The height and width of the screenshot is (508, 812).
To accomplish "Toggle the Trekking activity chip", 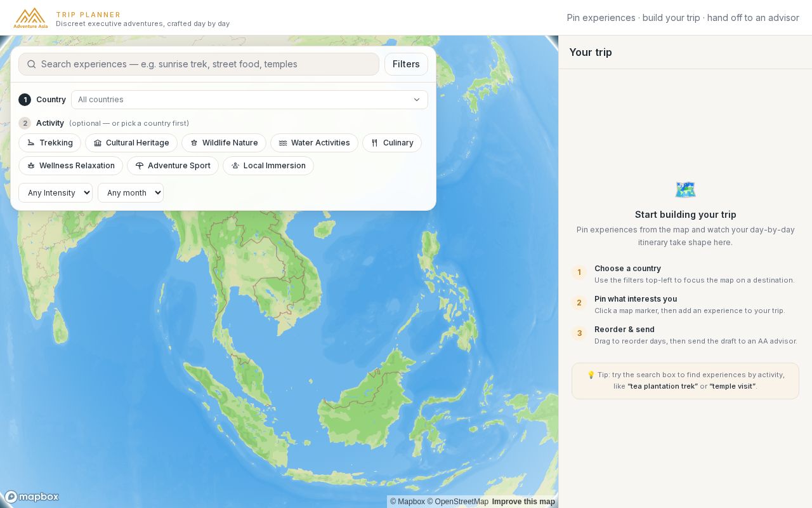I will click(x=49, y=143).
